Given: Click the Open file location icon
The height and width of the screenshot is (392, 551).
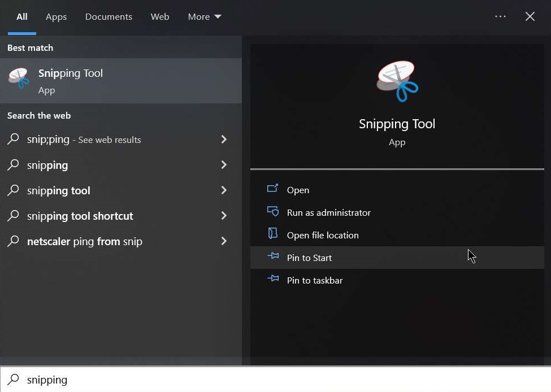Looking at the screenshot, I should (x=273, y=234).
